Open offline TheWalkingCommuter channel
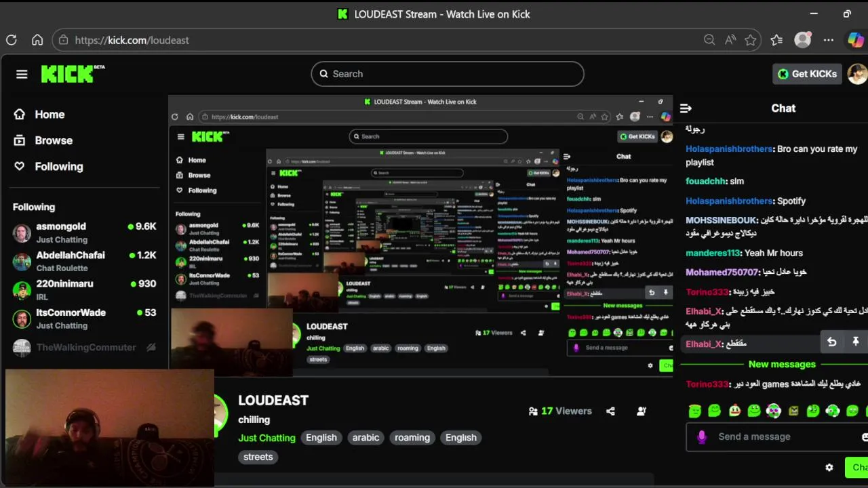 (x=85, y=347)
